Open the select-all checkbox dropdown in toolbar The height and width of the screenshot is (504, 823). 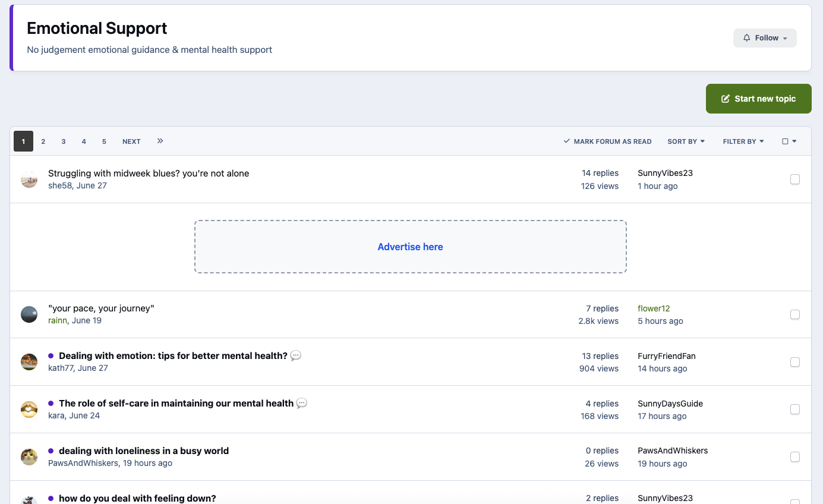(789, 141)
